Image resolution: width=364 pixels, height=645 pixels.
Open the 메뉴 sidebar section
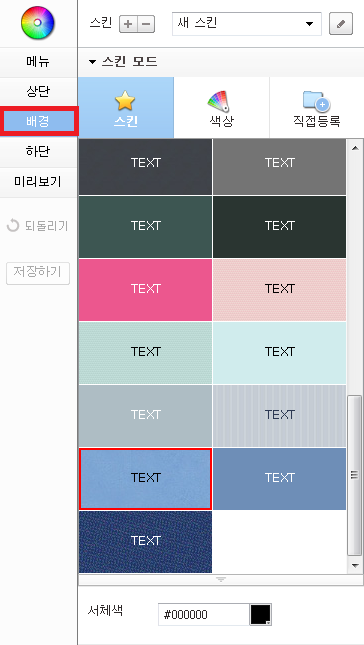pyautogui.click(x=38, y=62)
